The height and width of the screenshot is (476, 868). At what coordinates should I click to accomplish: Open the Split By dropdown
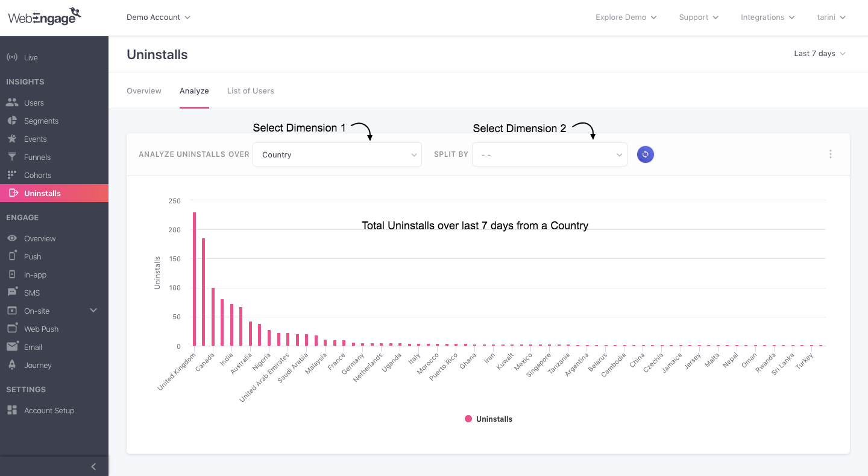click(549, 154)
